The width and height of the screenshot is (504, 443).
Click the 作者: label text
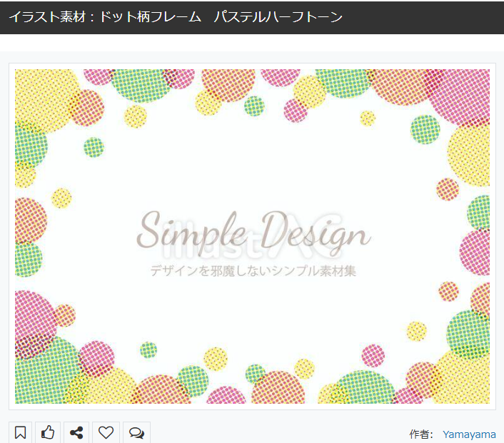[421, 434]
